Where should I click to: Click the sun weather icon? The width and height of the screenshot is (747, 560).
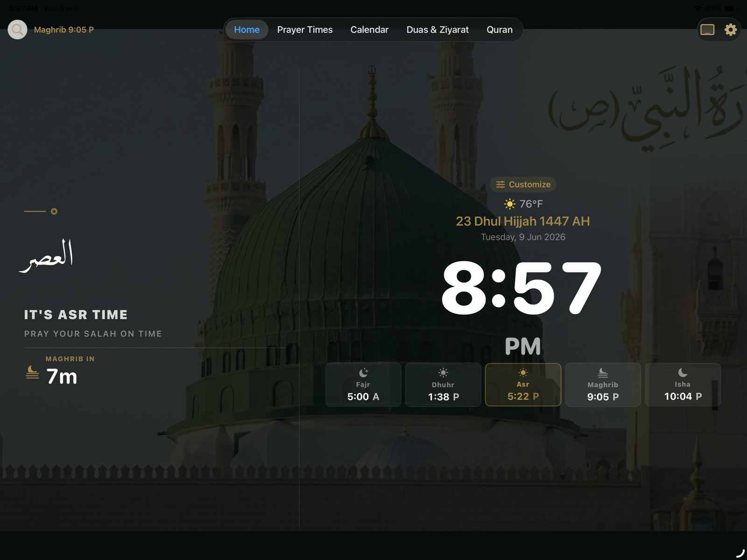coord(510,204)
